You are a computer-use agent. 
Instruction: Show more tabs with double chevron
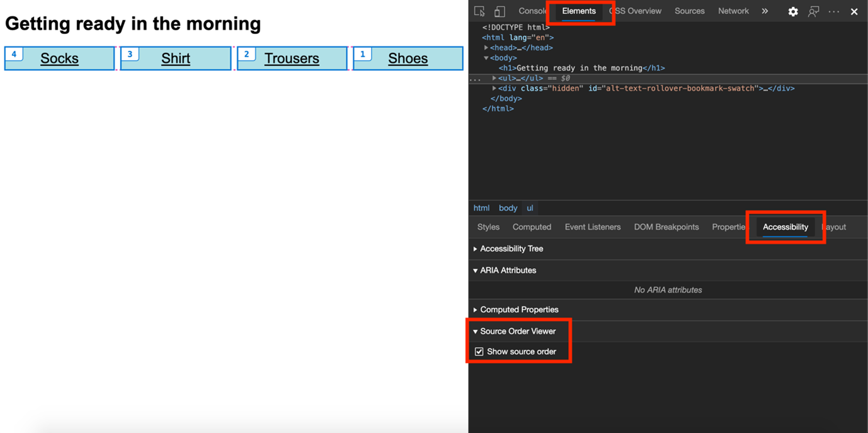click(765, 11)
